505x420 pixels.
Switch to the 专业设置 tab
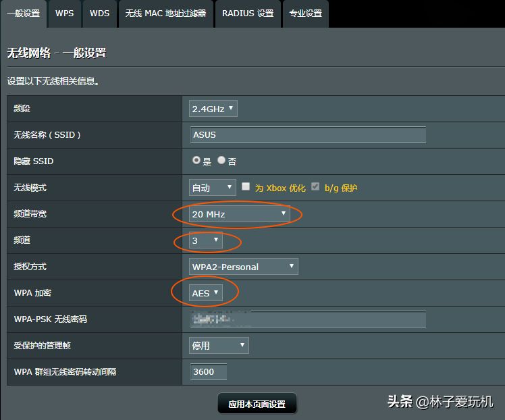tap(306, 14)
